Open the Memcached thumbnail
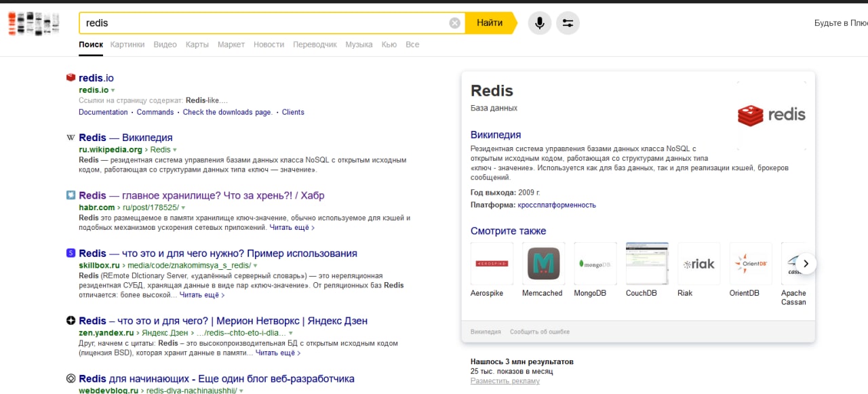Screen dimensions: 868x394 point(543,263)
